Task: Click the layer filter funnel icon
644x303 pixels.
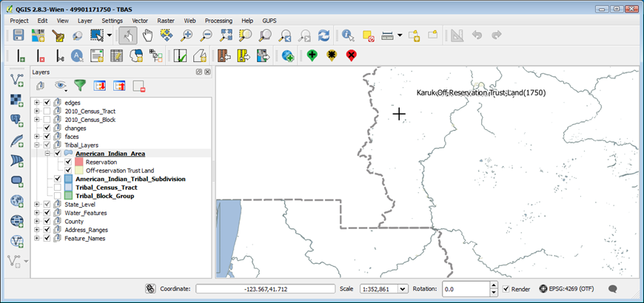Action: pos(80,86)
